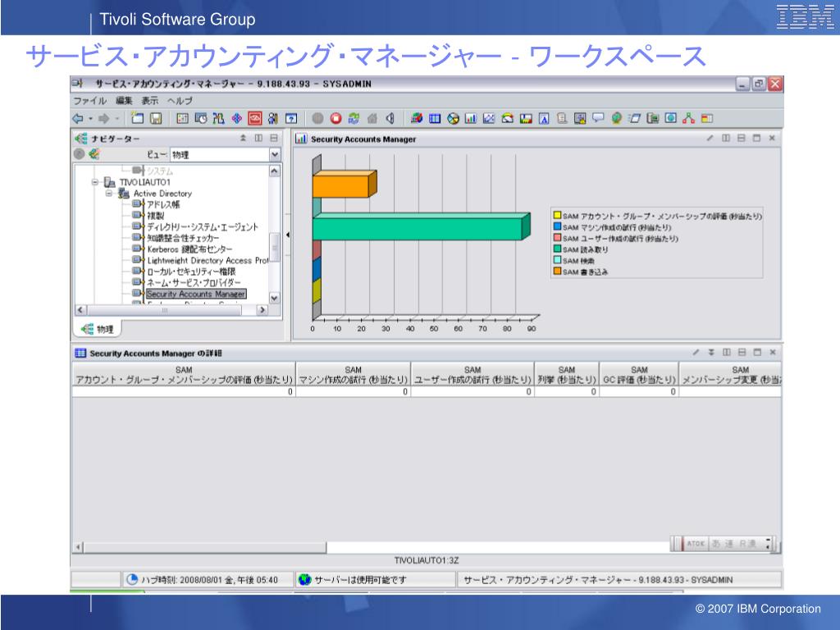Open the Properties editor toolbar icon

(x=183, y=118)
